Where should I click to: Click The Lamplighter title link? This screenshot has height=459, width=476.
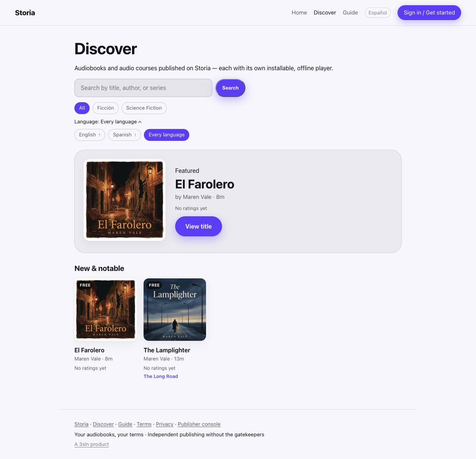click(x=167, y=350)
